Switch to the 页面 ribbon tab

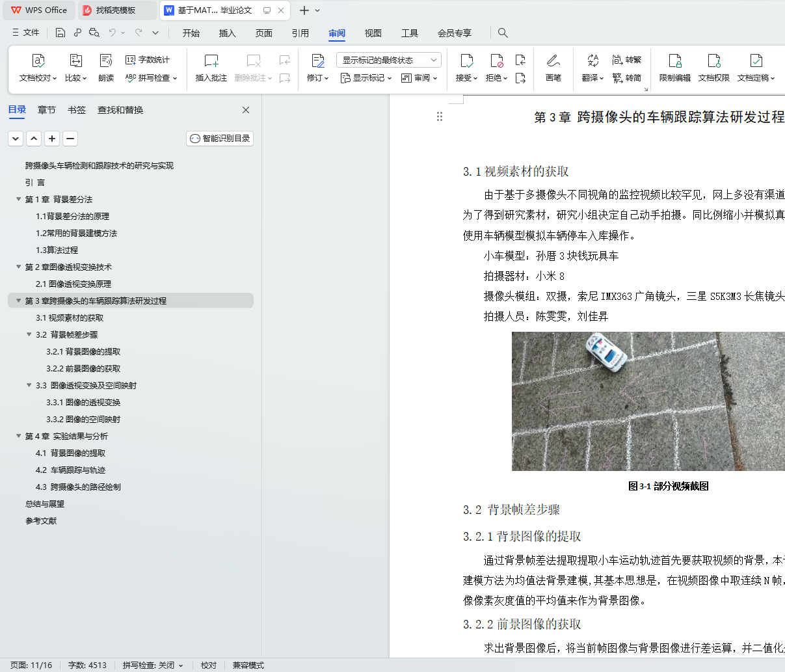coord(264,33)
